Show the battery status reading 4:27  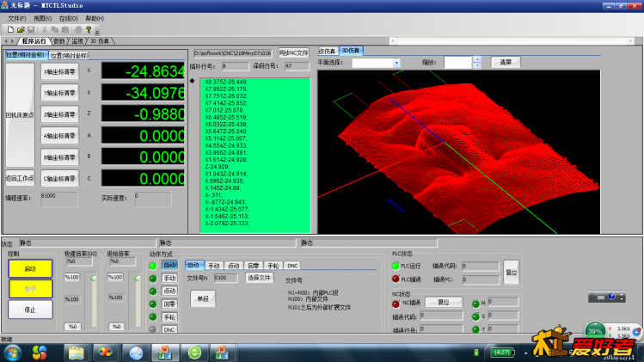502,353
